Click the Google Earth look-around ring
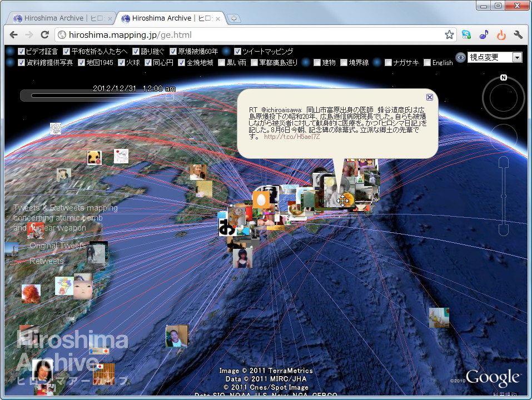This screenshot has width=532, height=400. tap(503, 98)
